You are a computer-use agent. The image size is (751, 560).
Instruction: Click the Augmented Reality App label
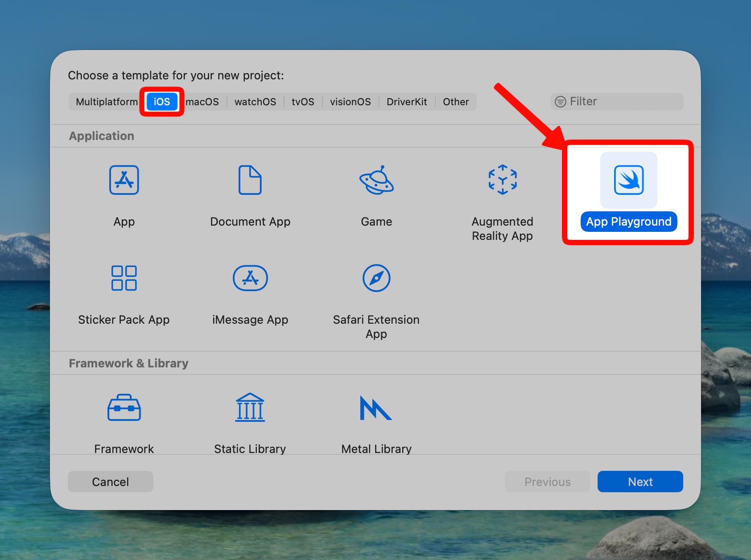coord(503,229)
